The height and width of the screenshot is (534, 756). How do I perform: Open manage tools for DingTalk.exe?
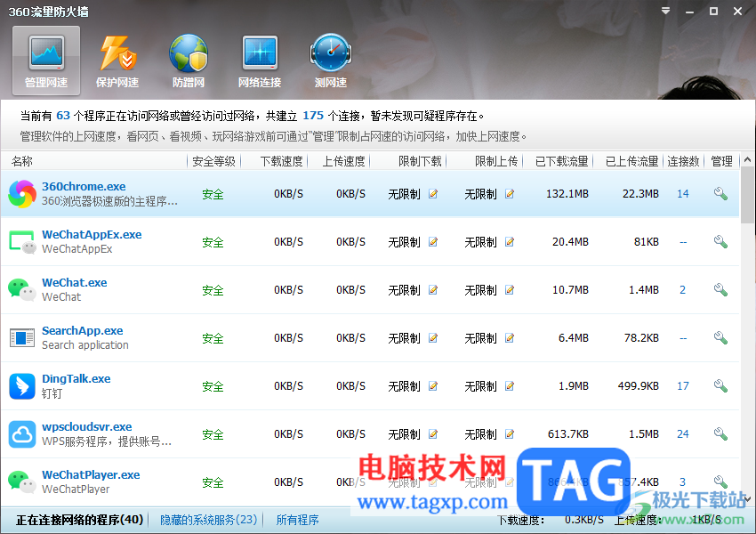pos(720,385)
